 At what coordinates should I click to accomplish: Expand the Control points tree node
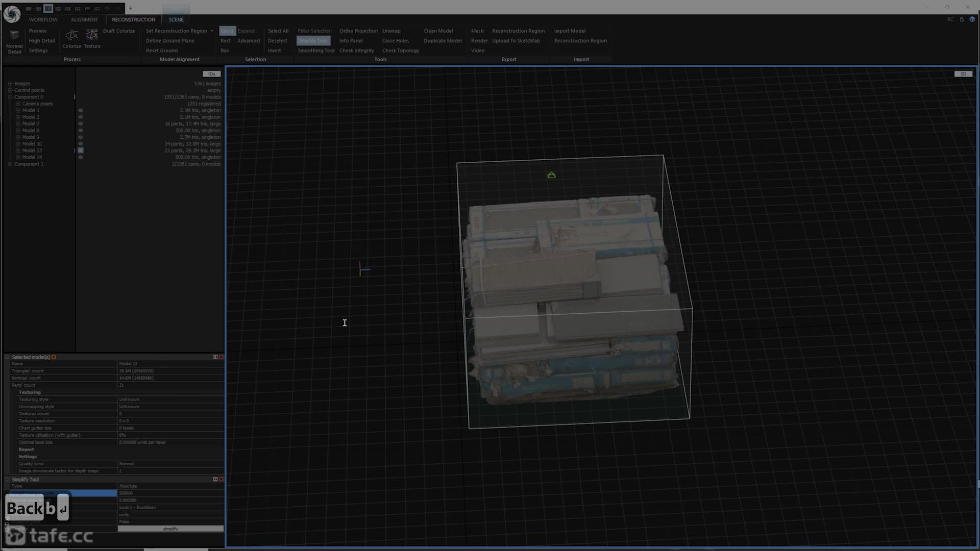click(10, 90)
